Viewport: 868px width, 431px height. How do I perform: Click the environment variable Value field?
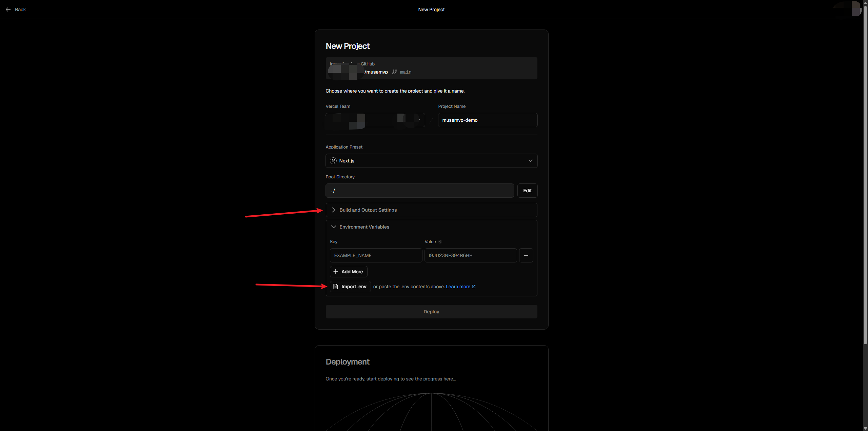470,255
